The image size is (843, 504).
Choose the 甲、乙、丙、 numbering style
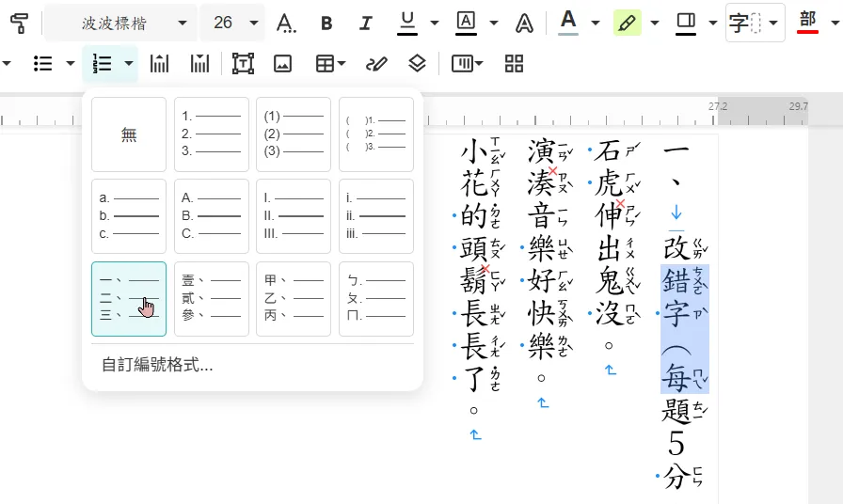pos(294,299)
